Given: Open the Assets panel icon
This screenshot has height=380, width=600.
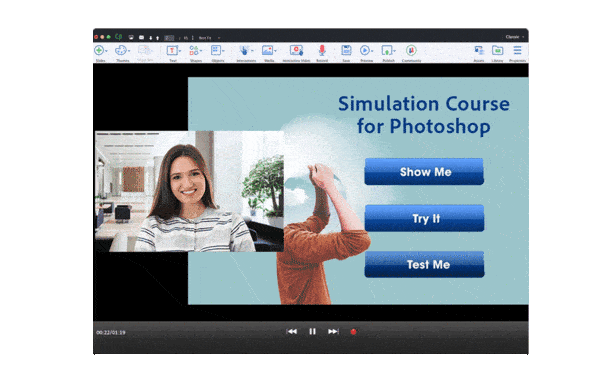Looking at the screenshot, I should point(479,50).
